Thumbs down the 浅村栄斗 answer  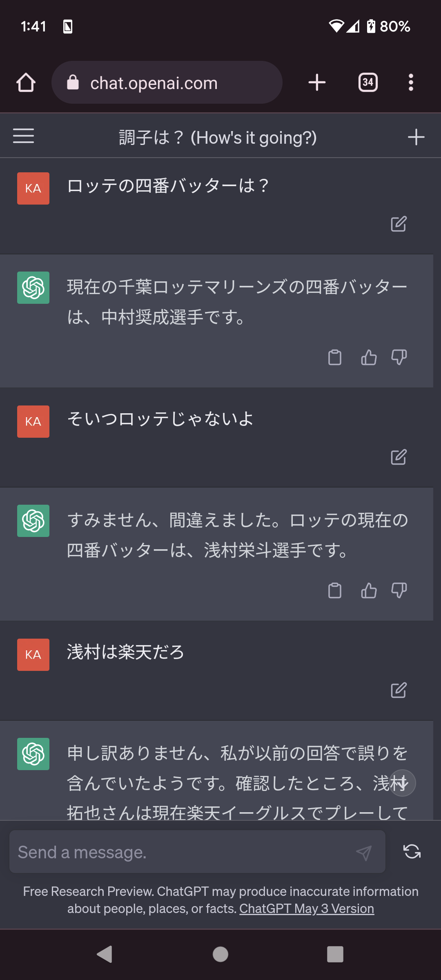[x=399, y=590]
